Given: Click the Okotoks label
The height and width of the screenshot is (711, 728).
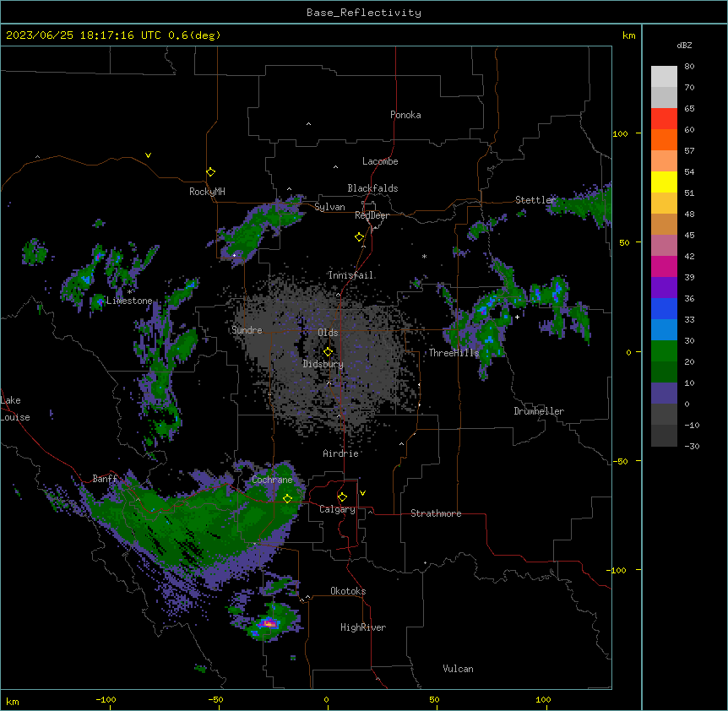Looking at the screenshot, I should pyautogui.click(x=348, y=591).
